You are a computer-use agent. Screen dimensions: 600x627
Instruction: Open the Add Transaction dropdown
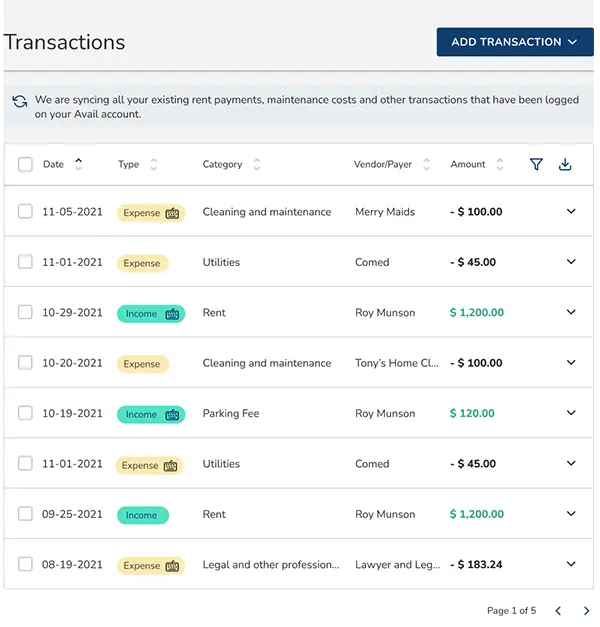515,42
